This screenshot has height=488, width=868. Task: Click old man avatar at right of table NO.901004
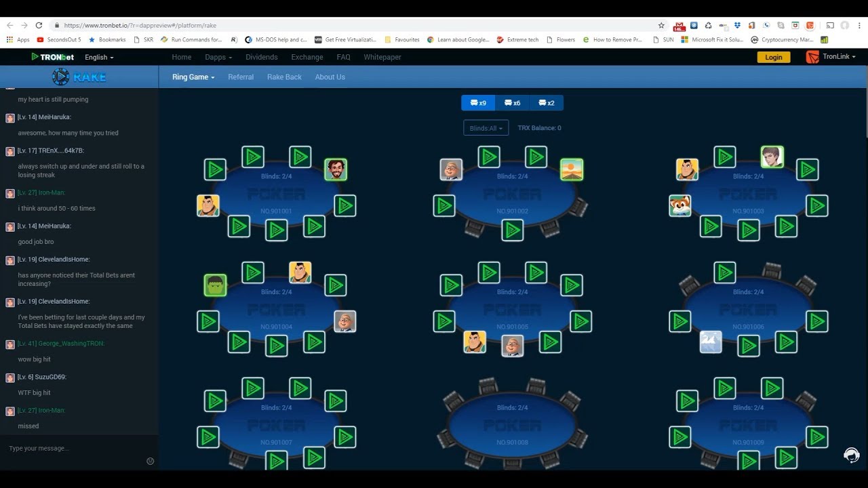(x=345, y=321)
